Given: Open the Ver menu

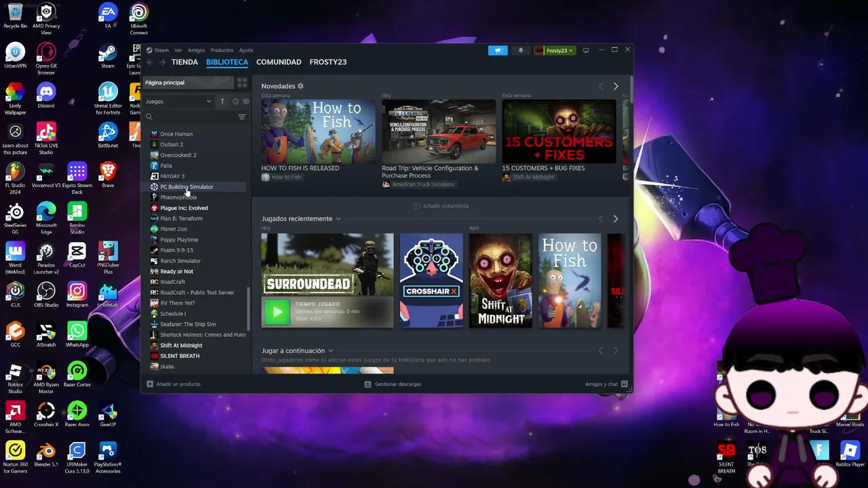Looking at the screenshot, I should pyautogui.click(x=178, y=50).
